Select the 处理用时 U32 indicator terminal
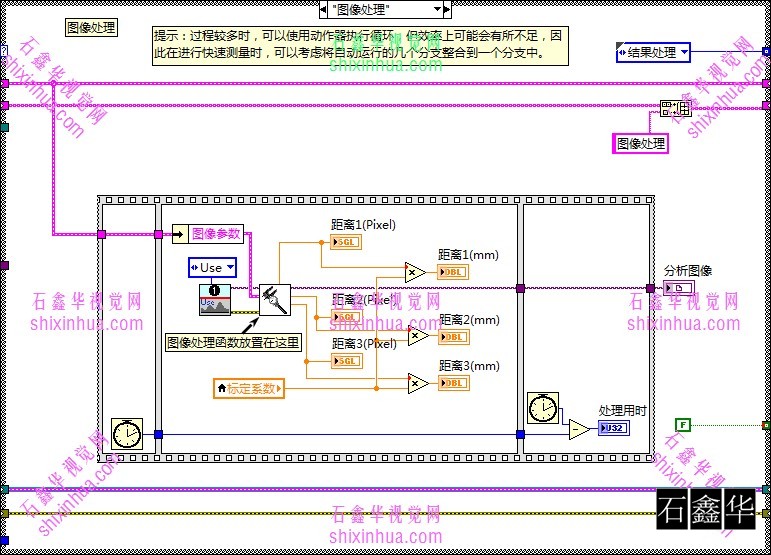771x555 pixels. pyautogui.click(x=613, y=429)
